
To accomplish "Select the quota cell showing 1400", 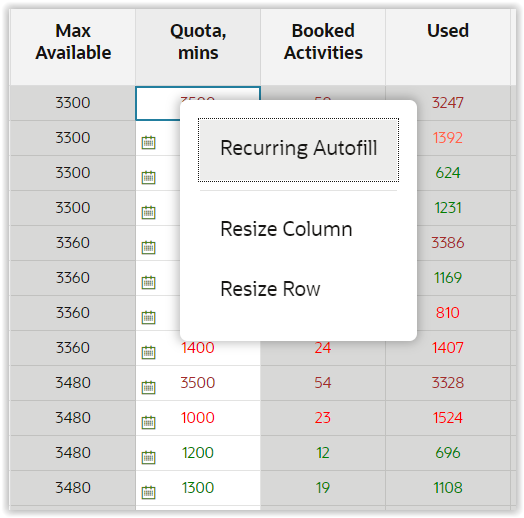I will [x=198, y=348].
